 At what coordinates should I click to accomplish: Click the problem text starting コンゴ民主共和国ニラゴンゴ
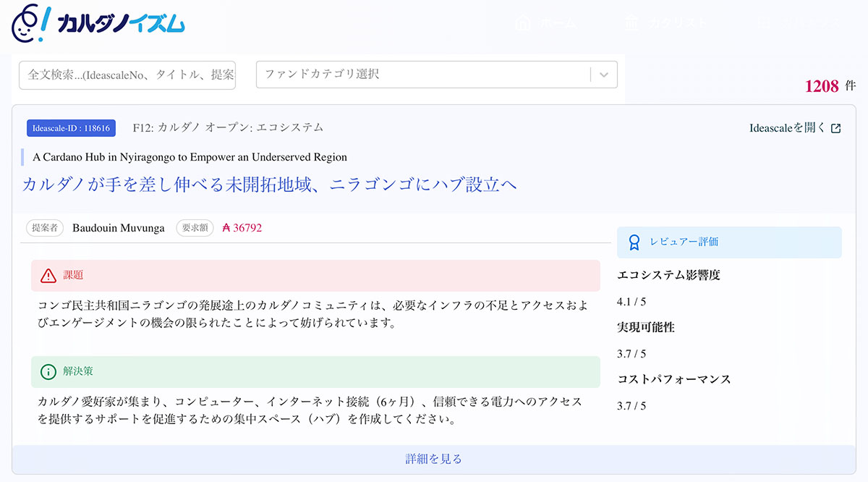(313, 314)
